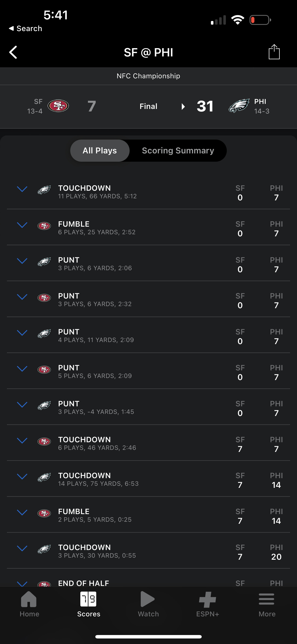Tap the NFC Championship header
The height and width of the screenshot is (644, 297).
click(148, 76)
